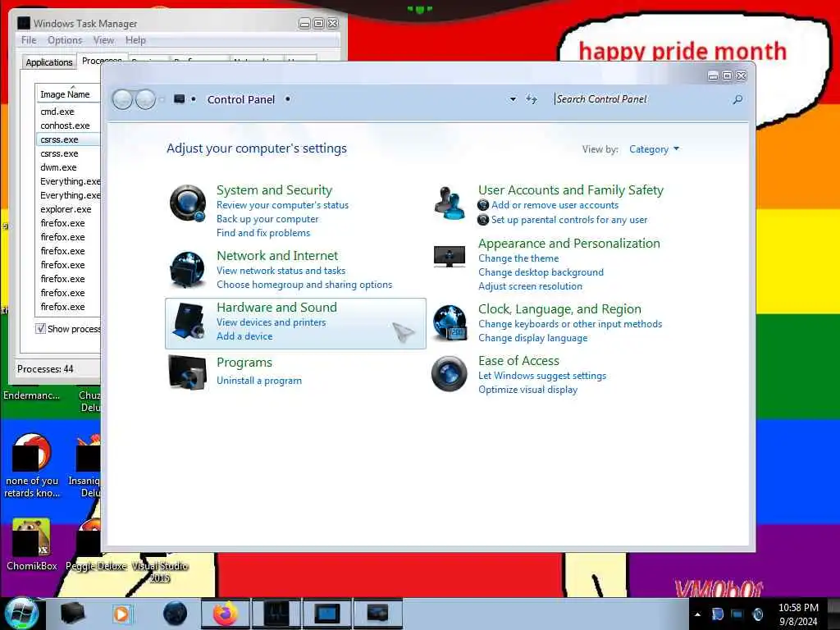Open the System and Security heading link
Screen dimensions: 840x630
[x=274, y=190]
